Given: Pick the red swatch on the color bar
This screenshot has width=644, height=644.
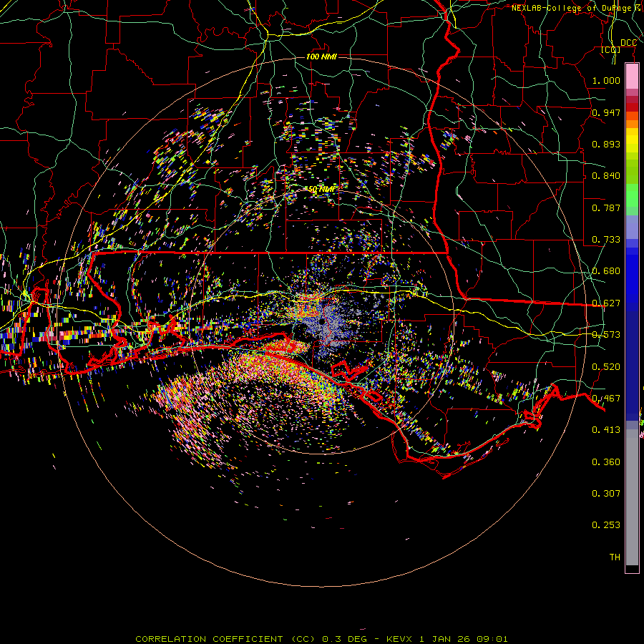Looking at the screenshot, I should pyautogui.click(x=632, y=107).
